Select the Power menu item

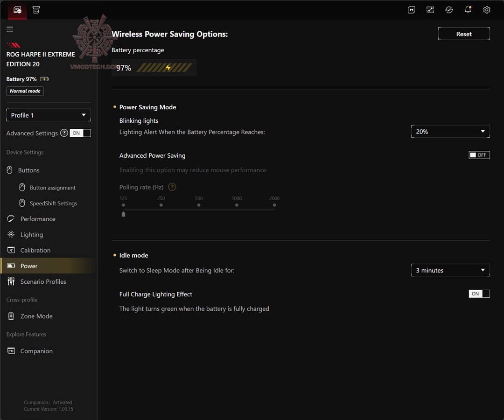pyautogui.click(x=49, y=266)
